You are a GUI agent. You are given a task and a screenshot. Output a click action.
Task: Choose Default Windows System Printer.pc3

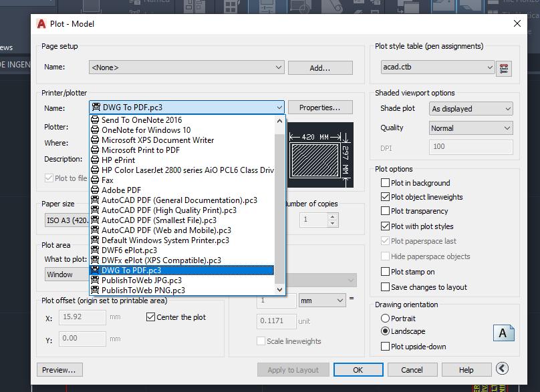point(182,240)
